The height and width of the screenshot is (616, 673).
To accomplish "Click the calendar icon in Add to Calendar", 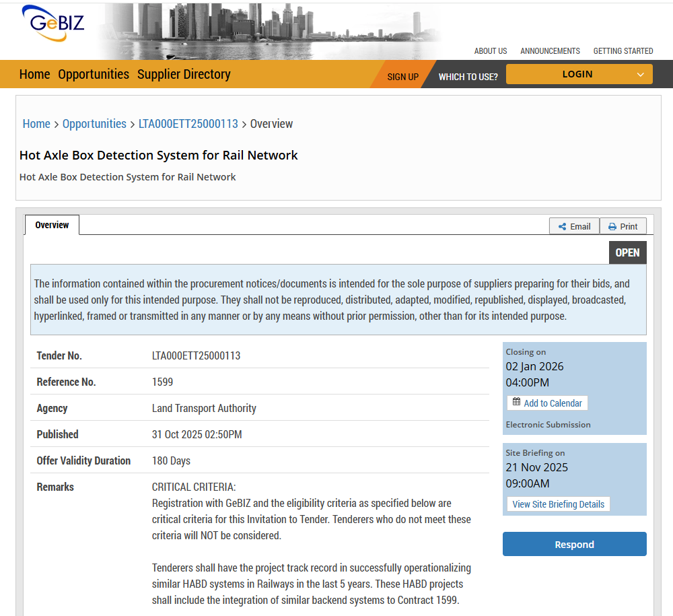I will coord(516,402).
